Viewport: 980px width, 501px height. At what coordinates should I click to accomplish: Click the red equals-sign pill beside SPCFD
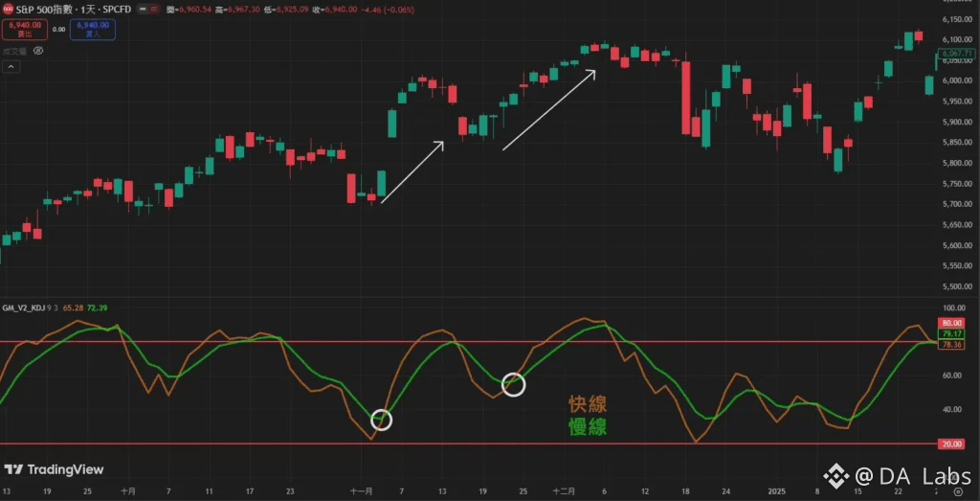pos(154,10)
